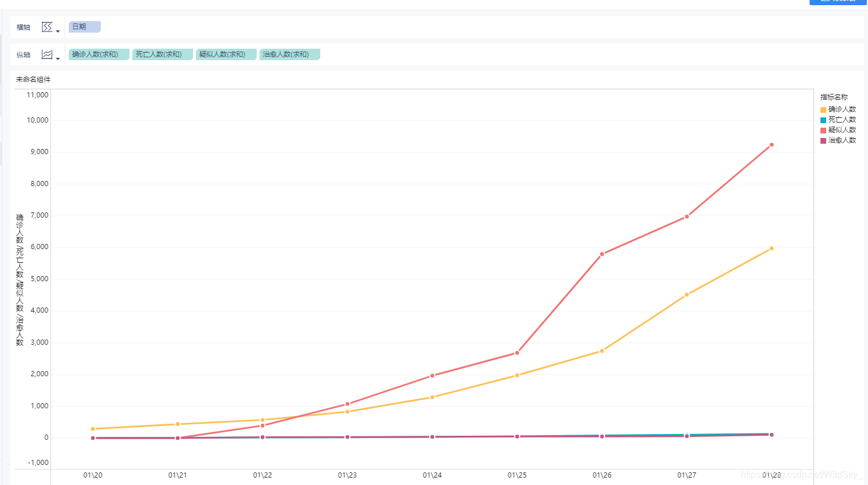Click the 01\20 x-axis label

(93, 475)
